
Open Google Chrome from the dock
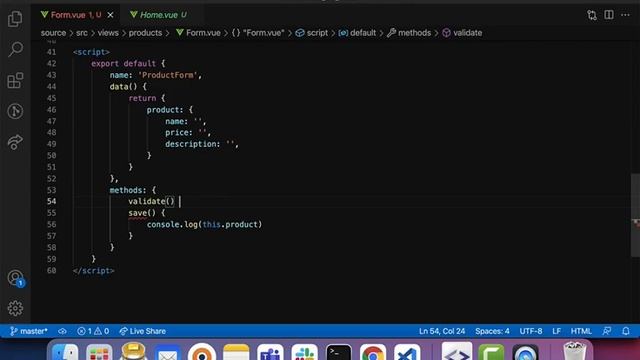pyautogui.click(x=373, y=352)
